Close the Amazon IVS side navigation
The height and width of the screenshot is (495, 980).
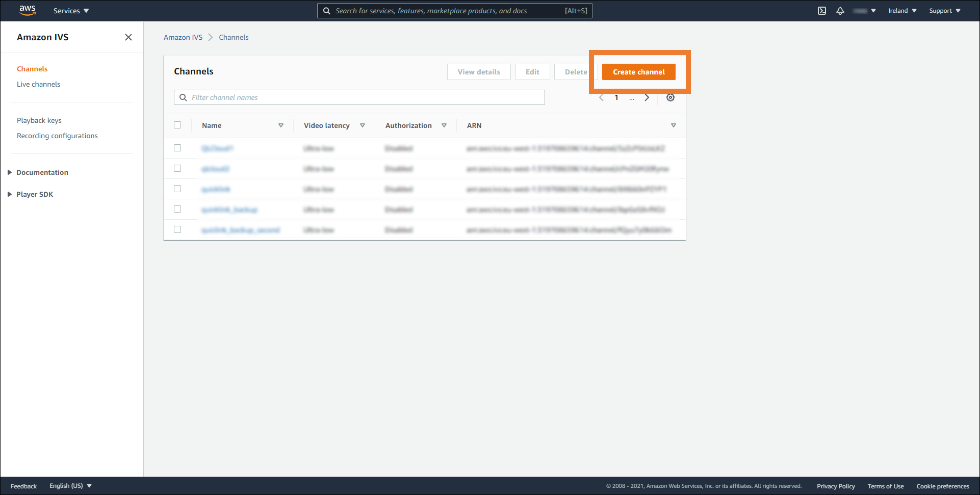[x=128, y=37]
